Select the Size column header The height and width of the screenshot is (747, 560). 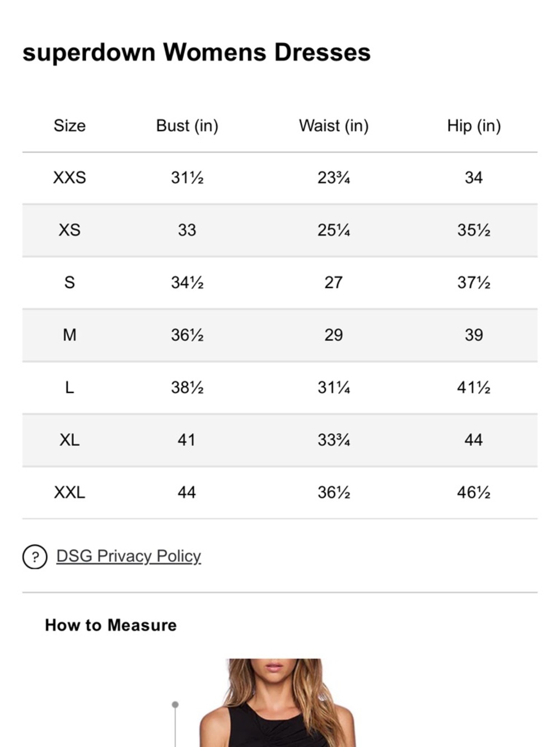(x=69, y=126)
